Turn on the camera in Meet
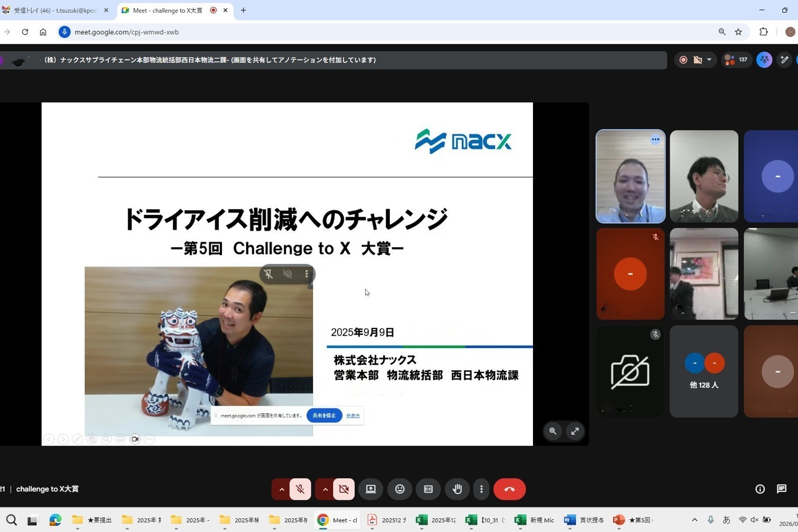Image resolution: width=798 pixels, height=532 pixels. pos(344,489)
